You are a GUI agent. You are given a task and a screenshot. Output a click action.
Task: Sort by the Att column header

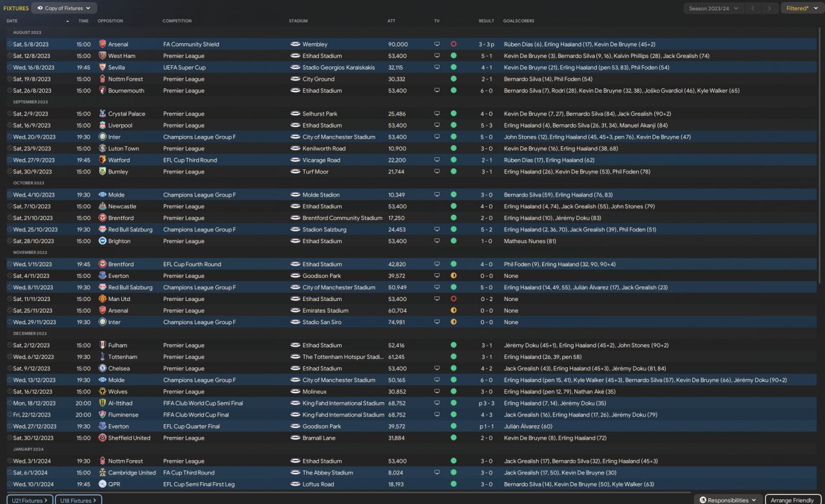[x=392, y=21]
